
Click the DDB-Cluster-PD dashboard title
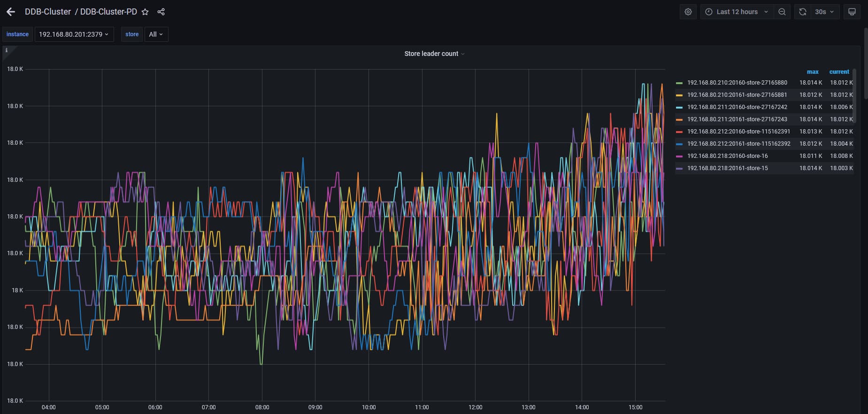click(108, 12)
